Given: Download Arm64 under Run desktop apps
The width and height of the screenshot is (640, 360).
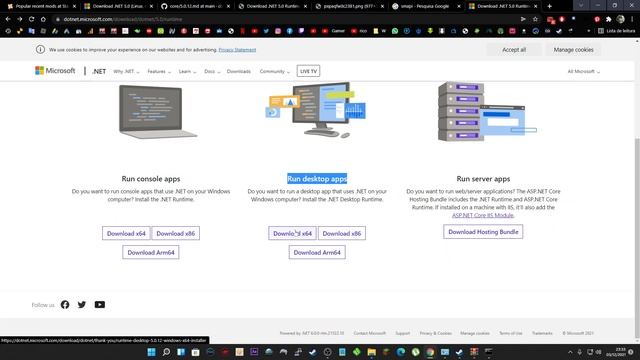Looking at the screenshot, I should coord(317,252).
